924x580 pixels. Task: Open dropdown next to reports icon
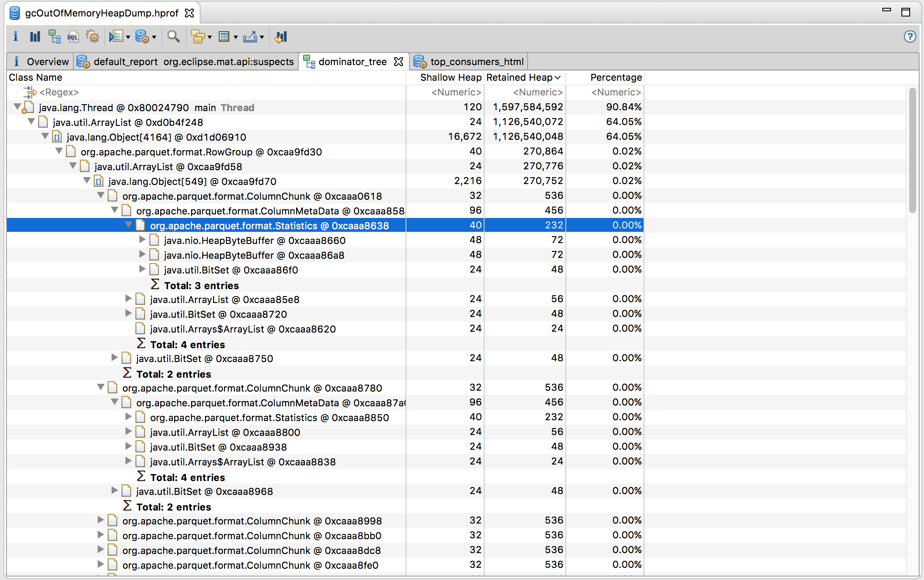pyautogui.click(x=128, y=37)
